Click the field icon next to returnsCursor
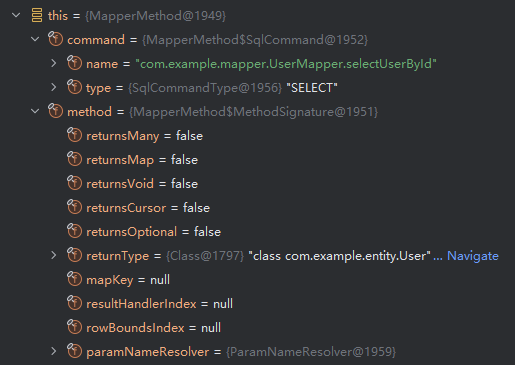515x365 pixels. [x=74, y=207]
